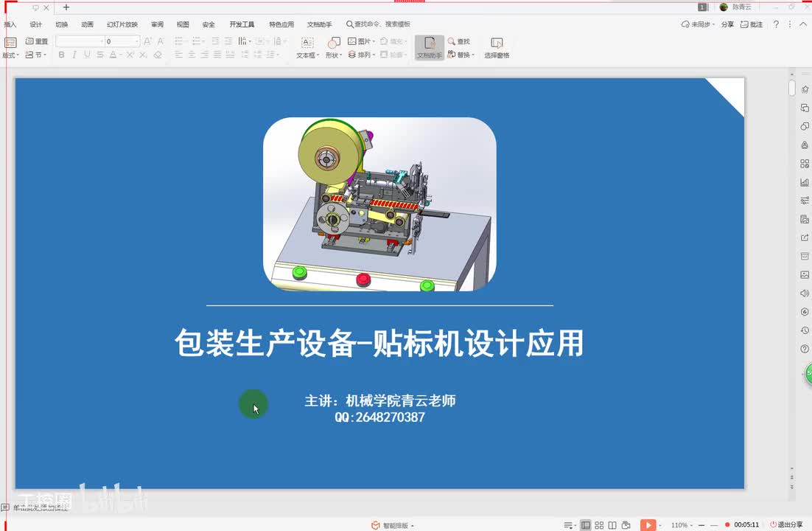Open the font size dropdown
The image size is (812, 531).
tap(137, 41)
